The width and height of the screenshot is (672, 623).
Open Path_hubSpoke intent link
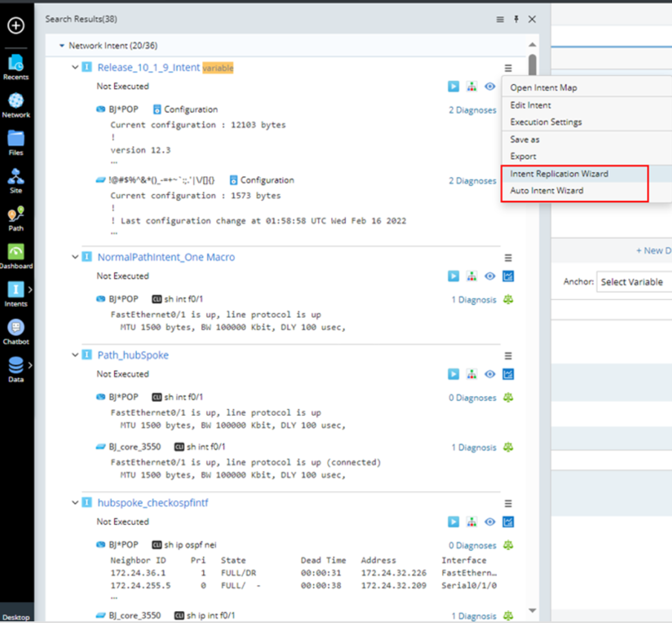click(133, 355)
